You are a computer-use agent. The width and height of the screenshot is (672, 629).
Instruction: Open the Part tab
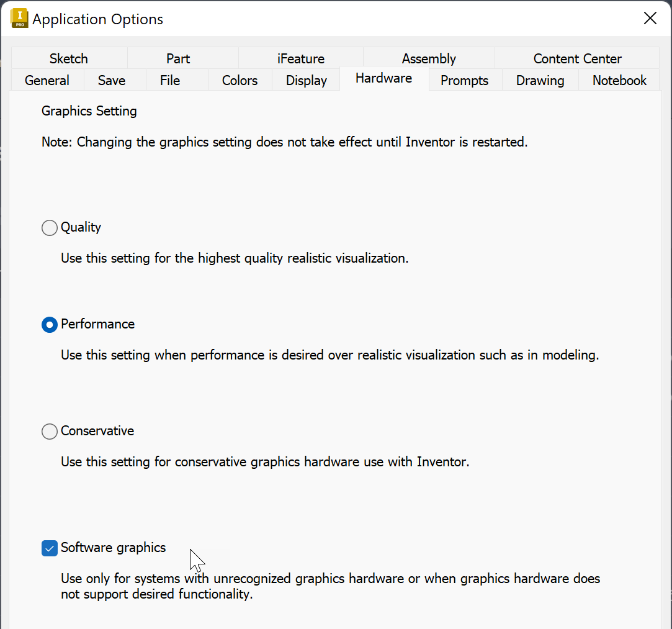tap(178, 58)
